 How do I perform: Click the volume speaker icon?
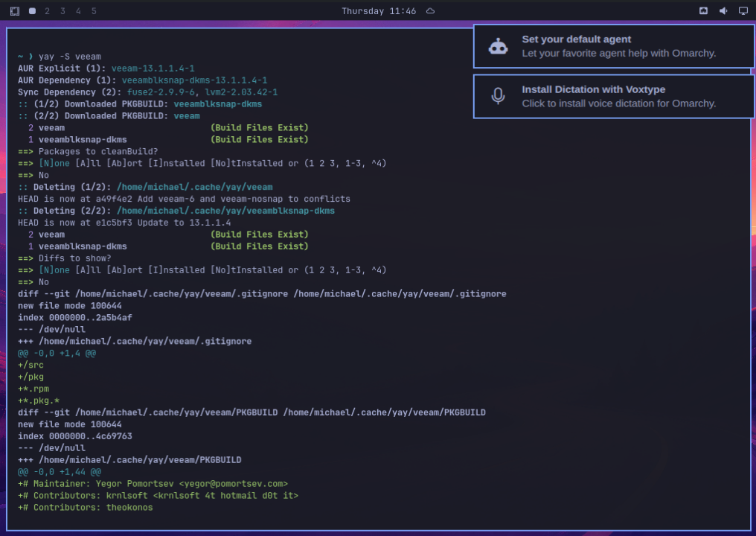click(723, 10)
